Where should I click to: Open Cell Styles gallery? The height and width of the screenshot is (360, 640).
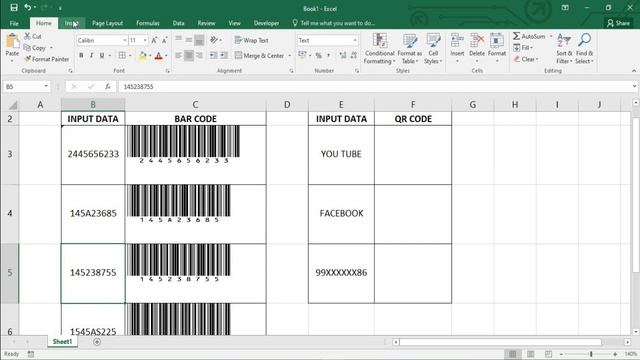pyautogui.click(x=433, y=48)
